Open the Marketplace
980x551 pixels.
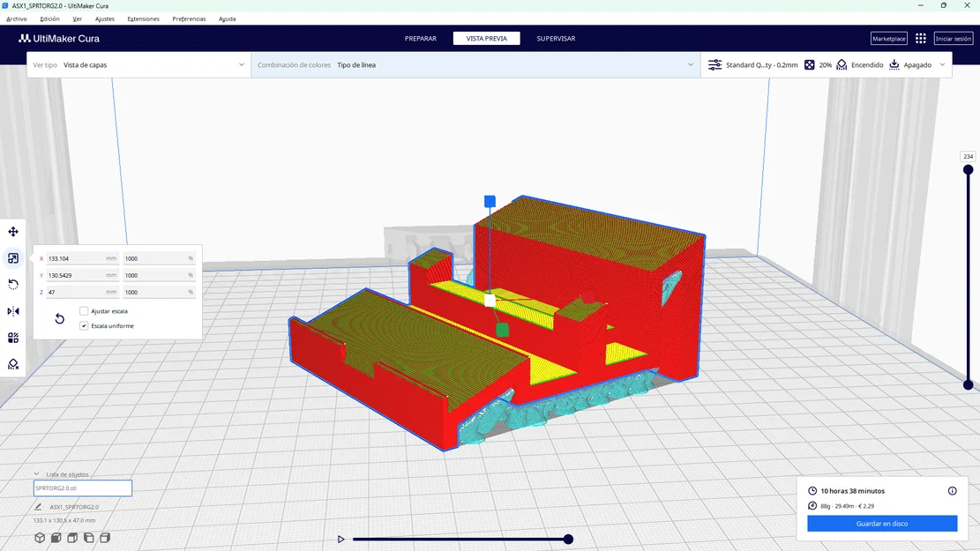(x=888, y=38)
